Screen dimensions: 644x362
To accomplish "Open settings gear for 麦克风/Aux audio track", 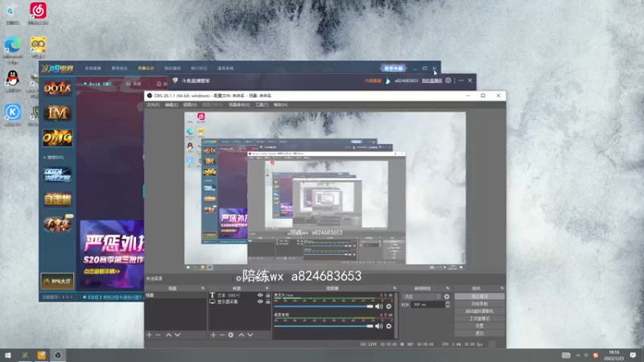I will (389, 306).
